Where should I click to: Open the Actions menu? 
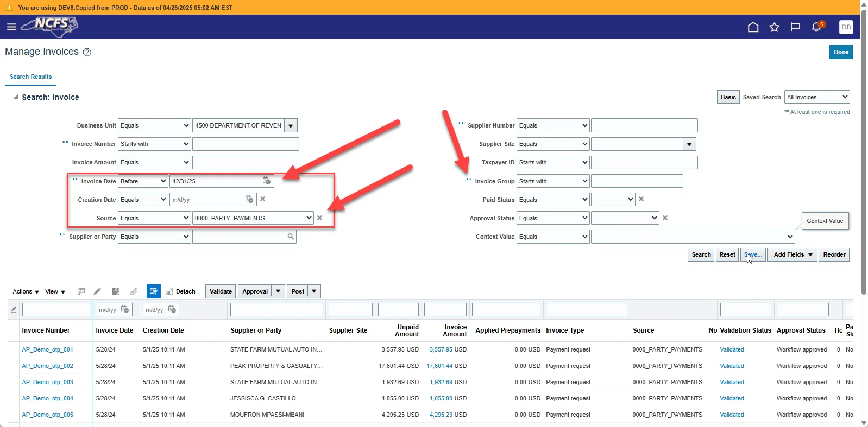(26, 291)
